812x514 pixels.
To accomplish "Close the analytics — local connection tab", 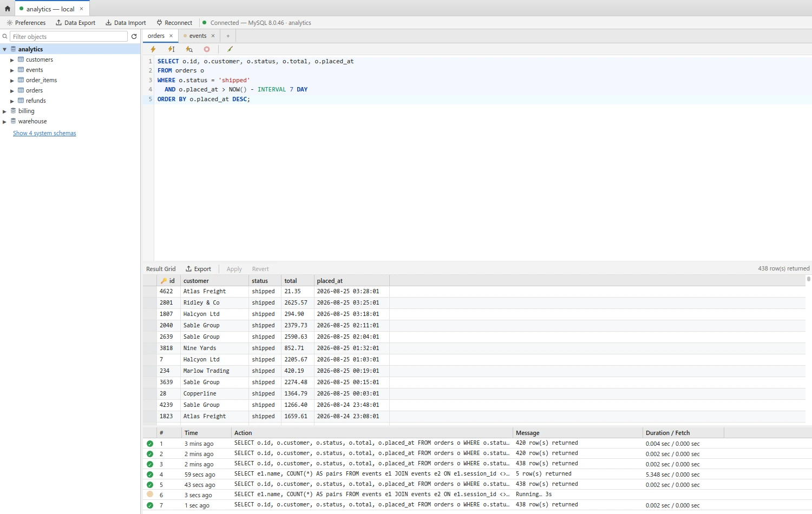I will pos(81,9).
